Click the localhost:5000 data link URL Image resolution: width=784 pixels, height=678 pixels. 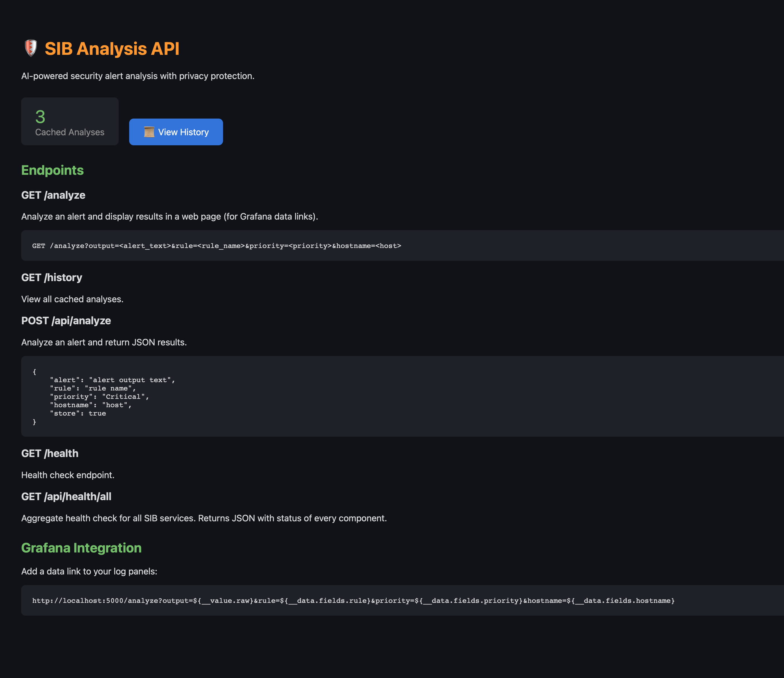tap(353, 600)
